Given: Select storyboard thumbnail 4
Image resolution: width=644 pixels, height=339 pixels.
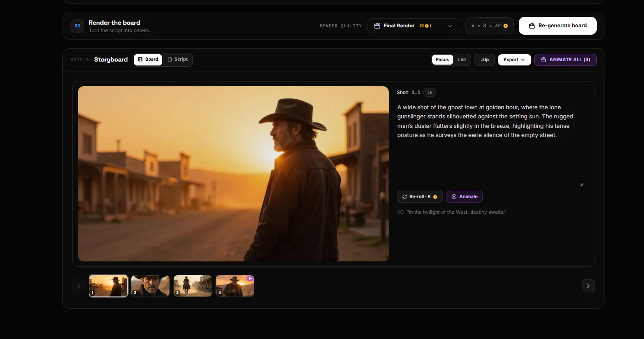Looking at the screenshot, I should tap(235, 286).
